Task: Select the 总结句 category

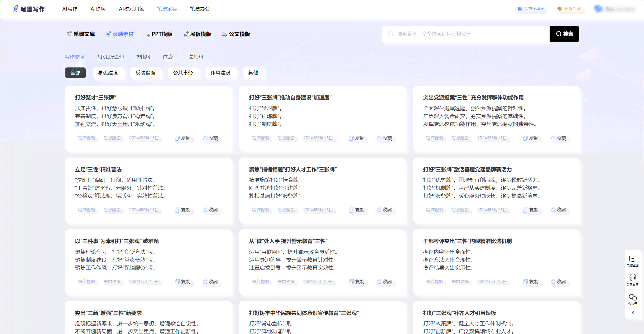Action: click(196, 57)
